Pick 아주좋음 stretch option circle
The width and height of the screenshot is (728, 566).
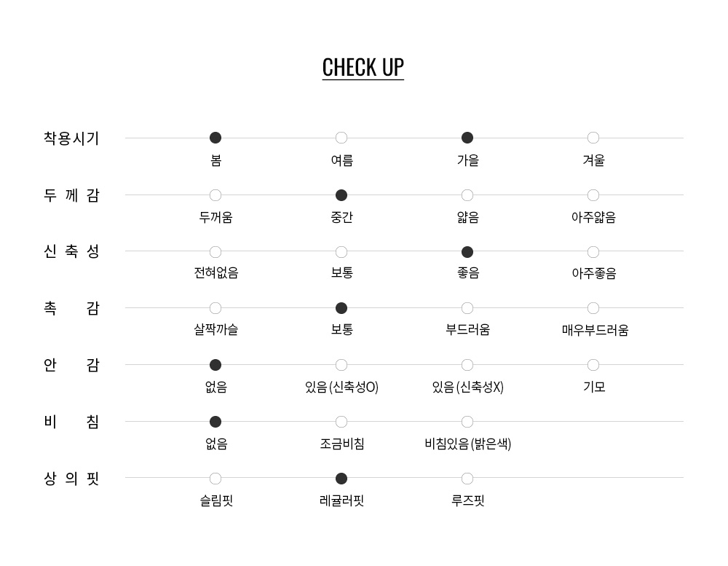593,252
